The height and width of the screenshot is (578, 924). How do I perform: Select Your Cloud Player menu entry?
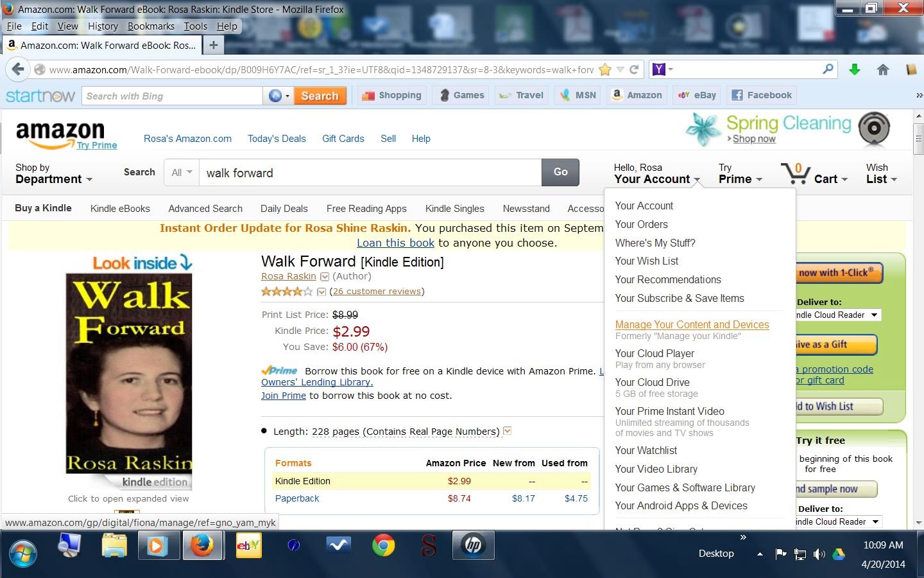tap(654, 354)
